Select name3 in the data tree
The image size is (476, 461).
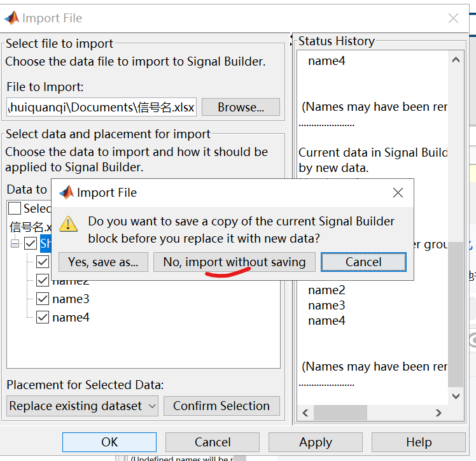point(71,299)
